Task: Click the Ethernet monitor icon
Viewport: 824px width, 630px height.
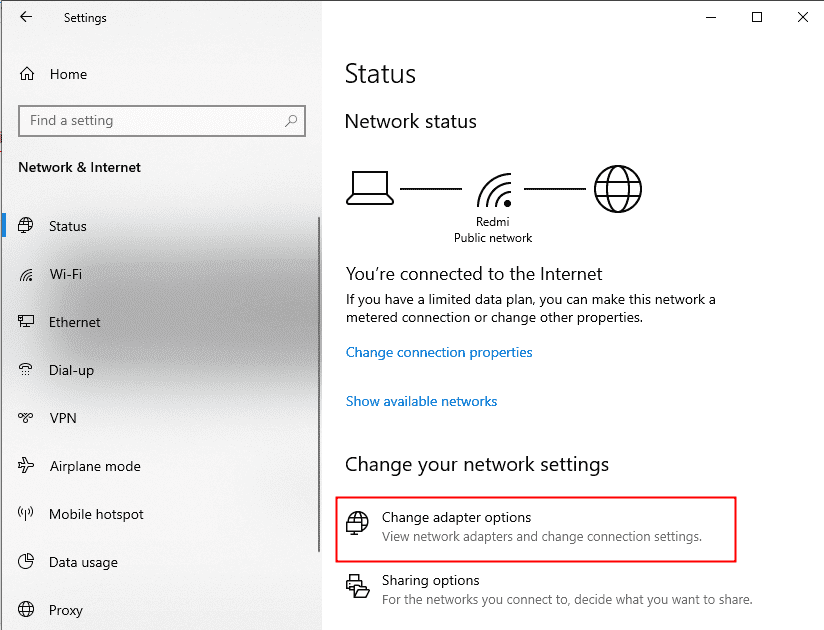Action: click(x=27, y=322)
